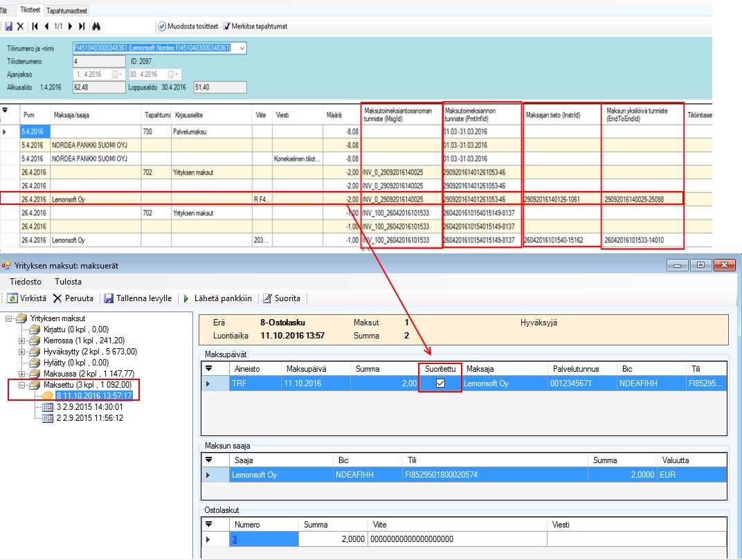Jump to last statement record
742x560 pixels.
coord(82,26)
